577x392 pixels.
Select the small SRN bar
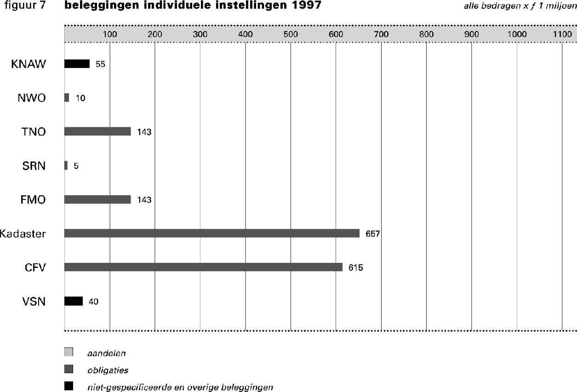click(x=67, y=166)
